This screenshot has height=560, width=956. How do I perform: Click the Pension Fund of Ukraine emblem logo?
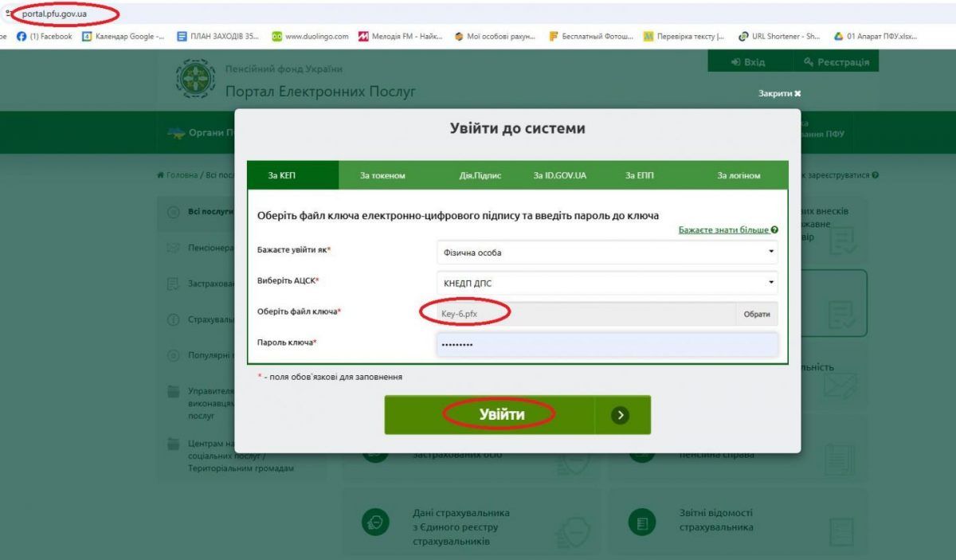[194, 79]
